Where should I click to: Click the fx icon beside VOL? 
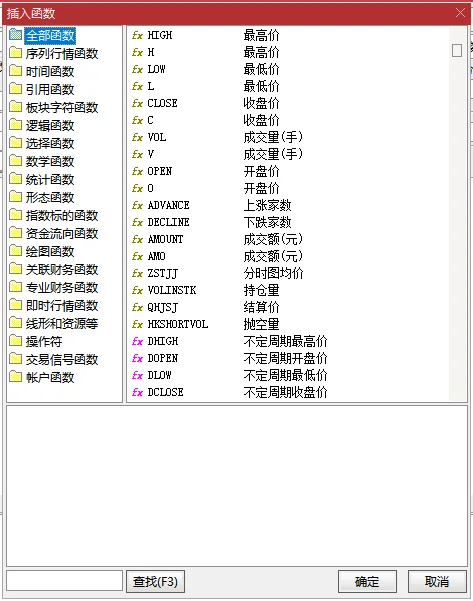(x=137, y=137)
